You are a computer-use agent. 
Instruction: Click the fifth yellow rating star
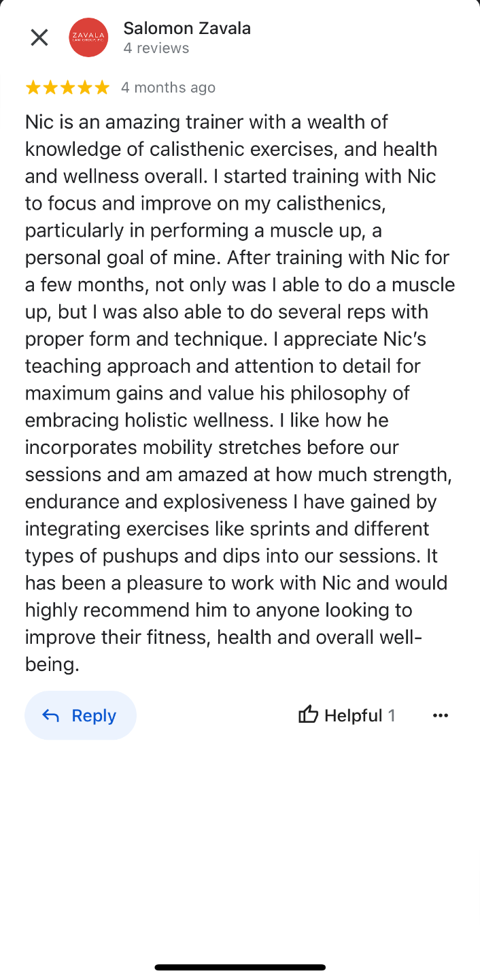click(102, 88)
